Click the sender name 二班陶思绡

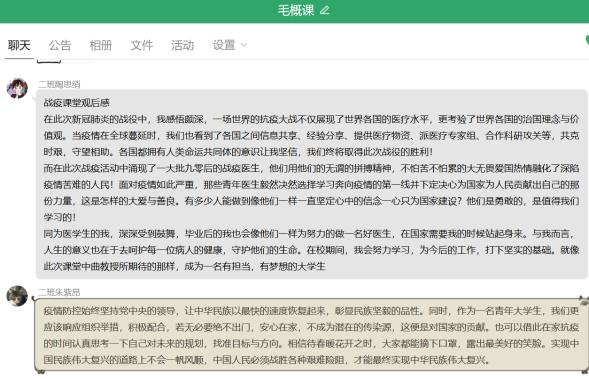(x=59, y=84)
